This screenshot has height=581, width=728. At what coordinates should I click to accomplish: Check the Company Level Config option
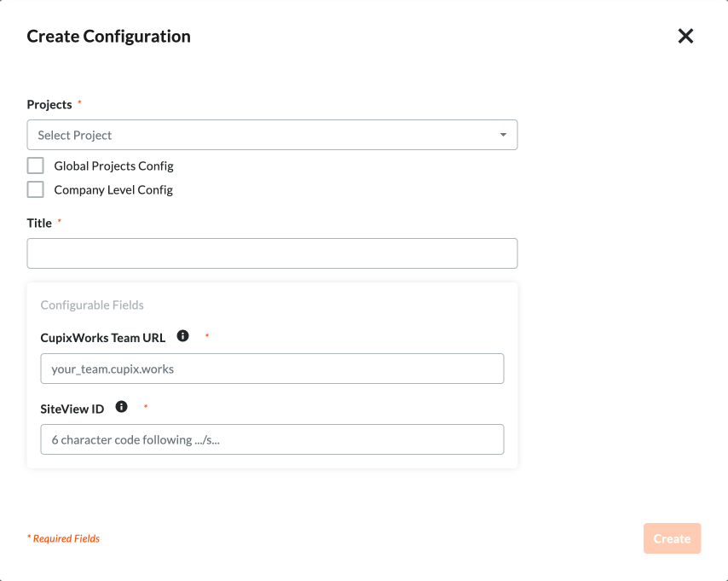(35, 189)
